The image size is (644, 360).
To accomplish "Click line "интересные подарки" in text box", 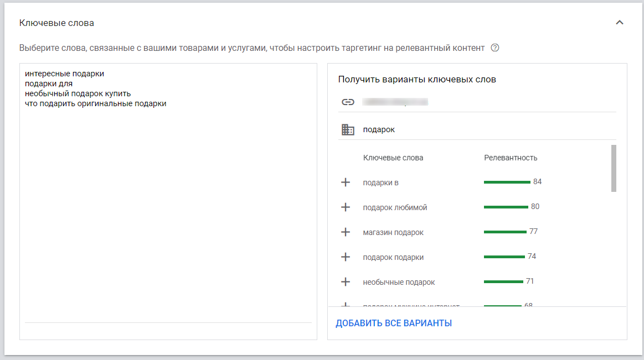I will 65,74.
